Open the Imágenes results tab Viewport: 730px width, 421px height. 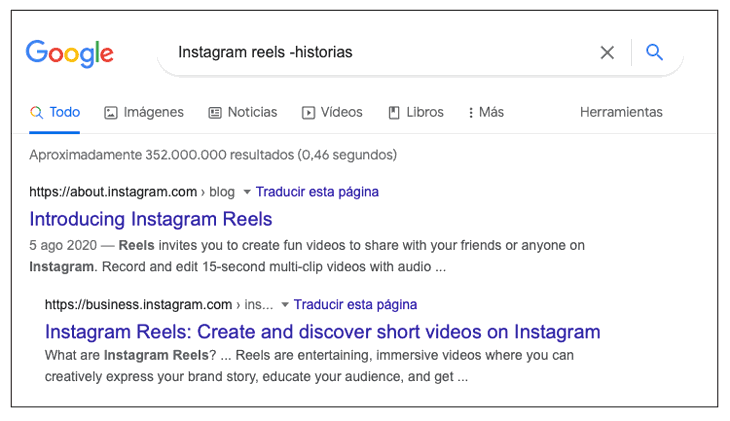[x=153, y=112]
